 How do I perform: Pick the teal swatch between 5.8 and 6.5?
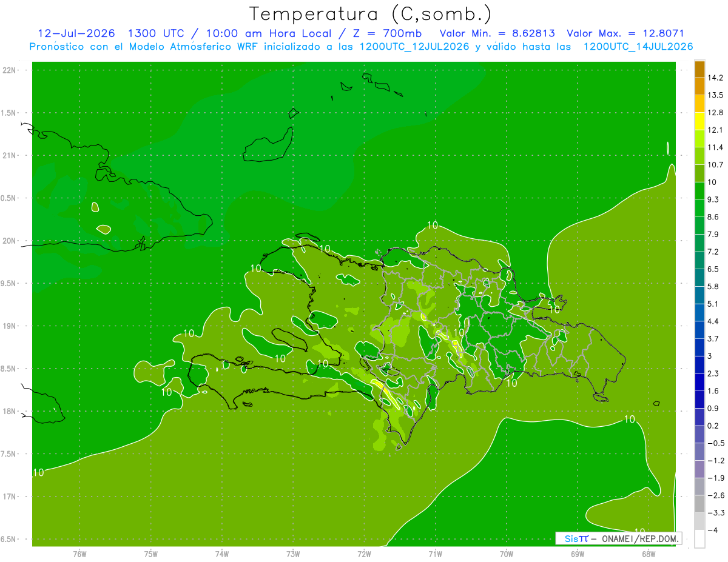click(x=699, y=278)
